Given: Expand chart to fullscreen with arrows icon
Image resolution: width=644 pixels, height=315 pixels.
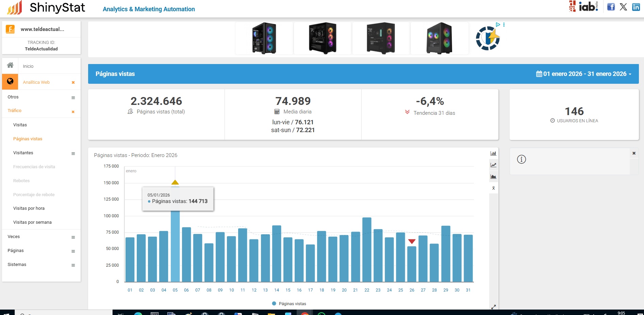Looking at the screenshot, I should pyautogui.click(x=493, y=307).
